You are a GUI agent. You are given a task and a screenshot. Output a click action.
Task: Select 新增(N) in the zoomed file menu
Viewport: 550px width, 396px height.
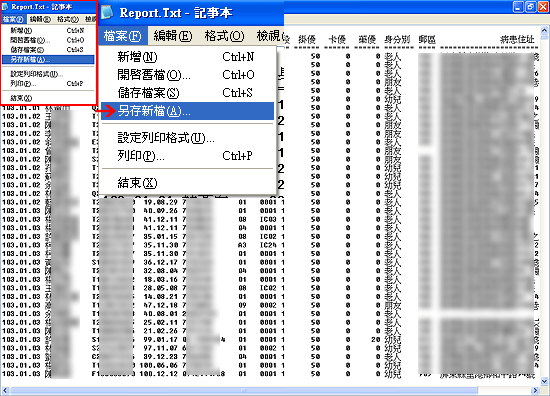[x=187, y=57]
